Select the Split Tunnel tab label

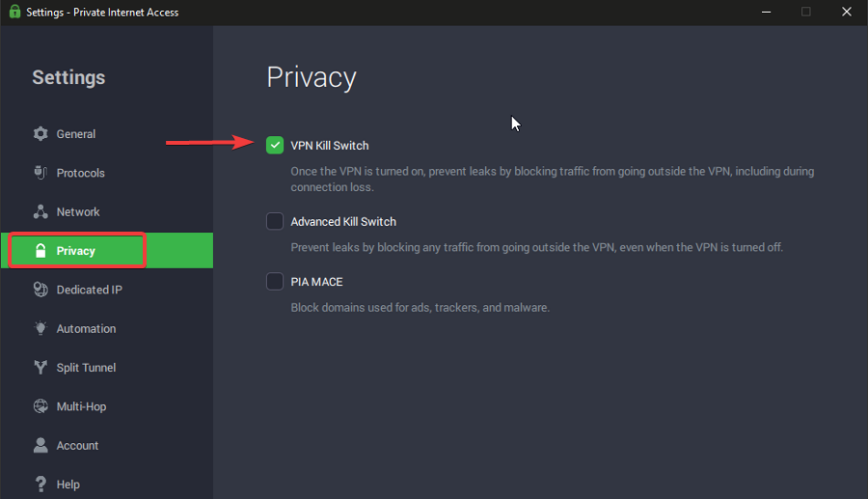pos(86,368)
